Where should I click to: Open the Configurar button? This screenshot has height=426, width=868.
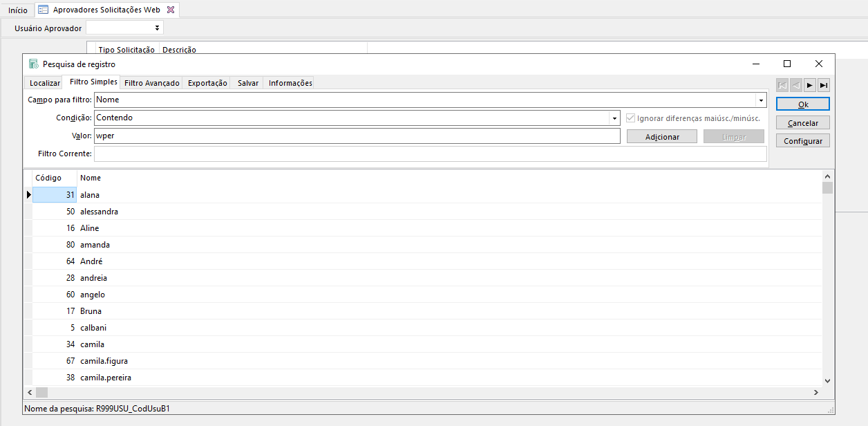803,140
